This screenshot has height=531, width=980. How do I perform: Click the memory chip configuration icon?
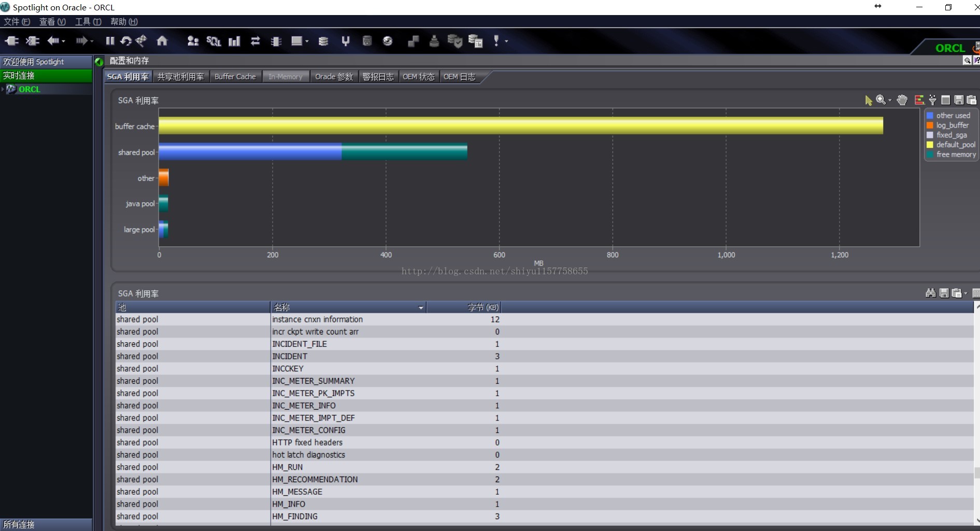[x=276, y=41]
